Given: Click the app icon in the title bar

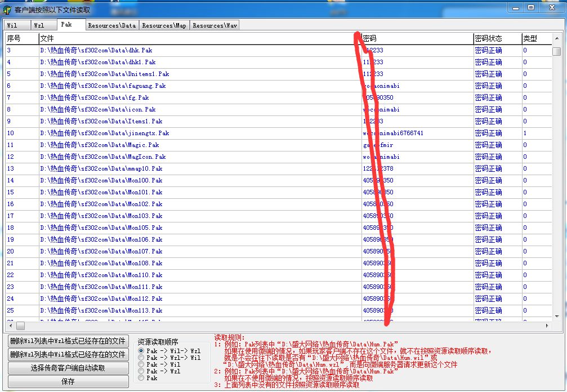Looking at the screenshot, I should pos(7,10).
